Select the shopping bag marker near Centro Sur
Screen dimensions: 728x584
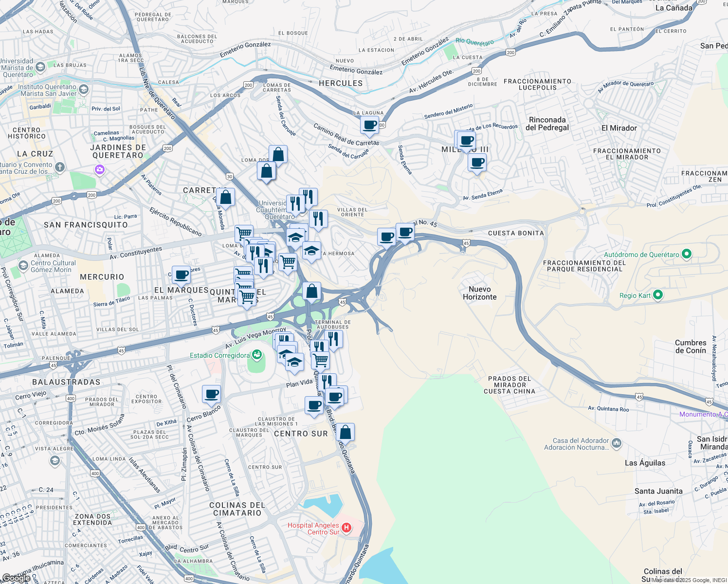346,432
